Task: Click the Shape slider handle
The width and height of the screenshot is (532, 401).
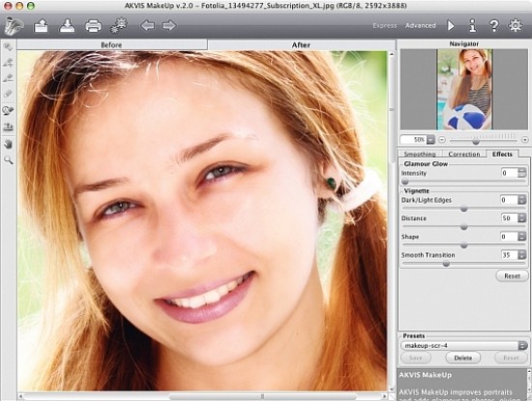Action: [x=463, y=245]
